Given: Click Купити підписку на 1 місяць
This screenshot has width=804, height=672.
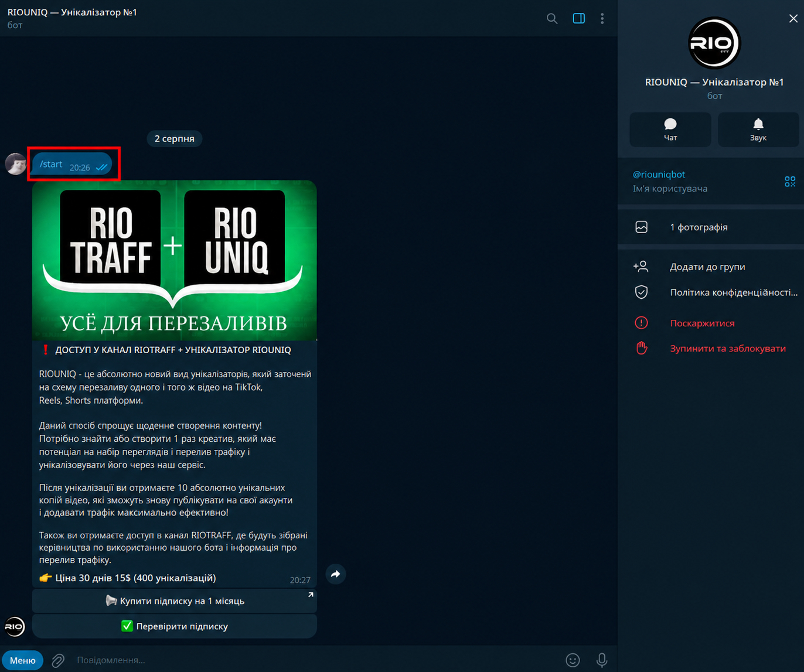Looking at the screenshot, I should pyautogui.click(x=175, y=601).
